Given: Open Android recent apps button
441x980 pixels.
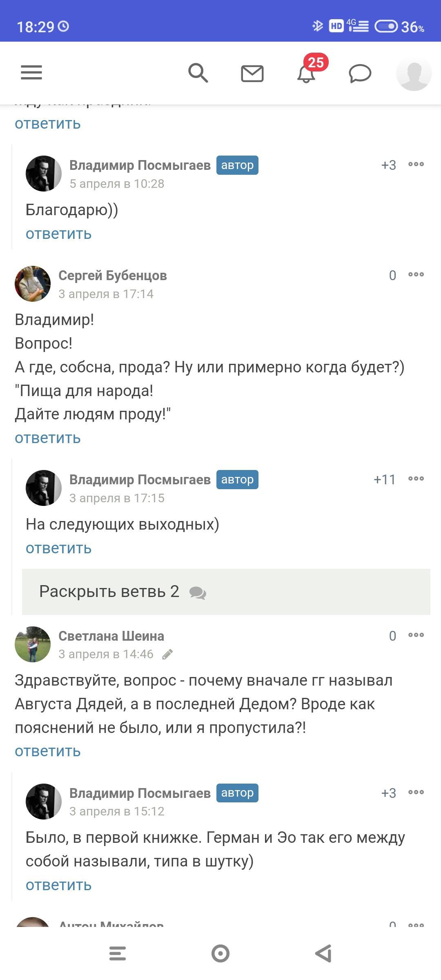Looking at the screenshot, I should pyautogui.click(x=118, y=954).
